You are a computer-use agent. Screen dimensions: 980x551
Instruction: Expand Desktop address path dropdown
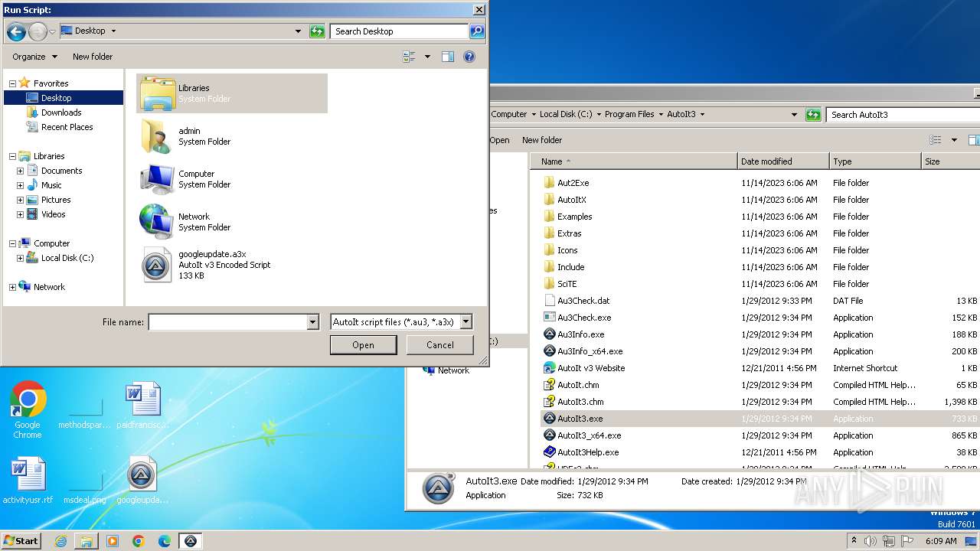click(298, 31)
